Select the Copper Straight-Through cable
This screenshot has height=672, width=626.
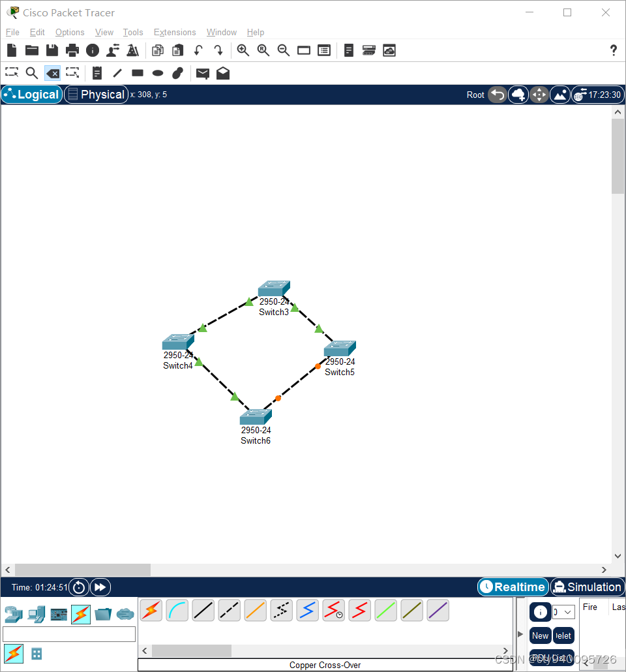click(203, 610)
